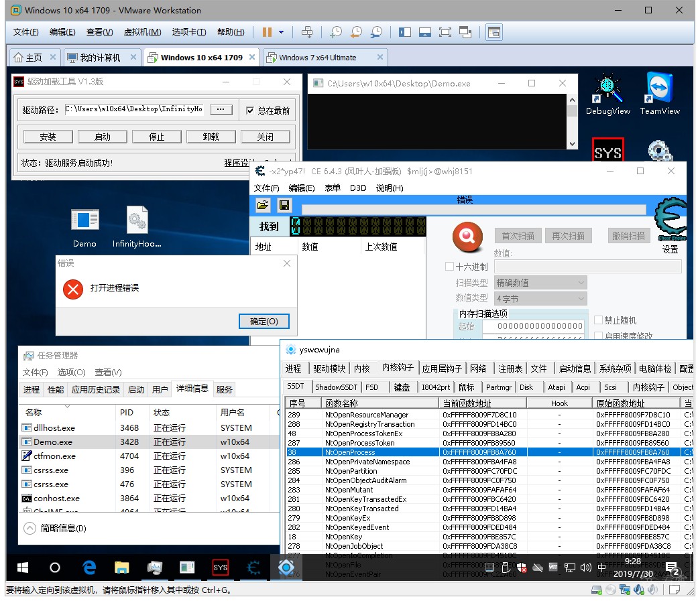Viewport: 700px width, 601px height.
Task: Click the VMware full screen mode icon
Action: point(445,32)
